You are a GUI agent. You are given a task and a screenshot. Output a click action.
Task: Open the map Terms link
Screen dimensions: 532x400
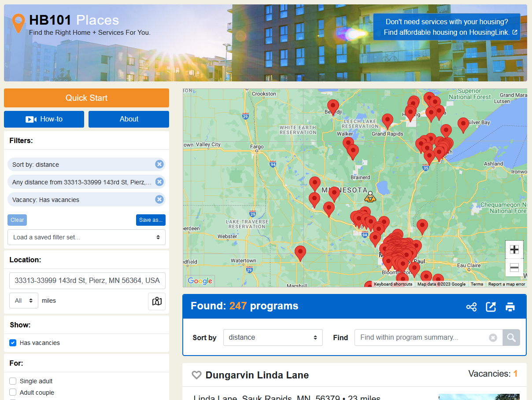(x=477, y=284)
